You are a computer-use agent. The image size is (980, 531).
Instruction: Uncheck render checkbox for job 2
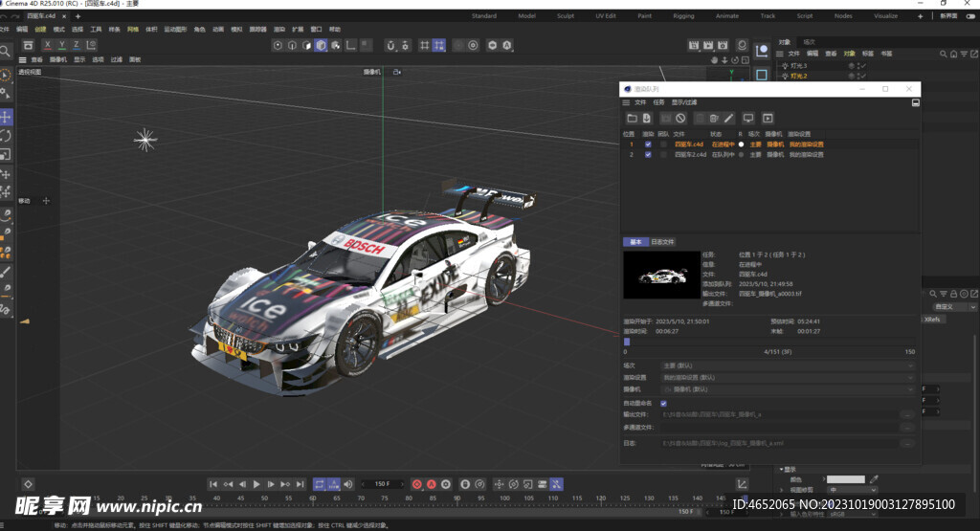point(648,154)
